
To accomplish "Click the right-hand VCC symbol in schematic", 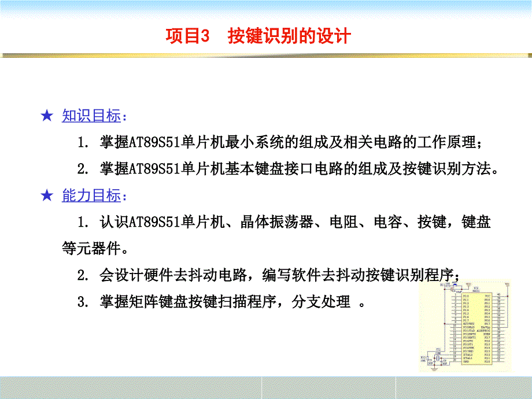I will tap(507, 284).
